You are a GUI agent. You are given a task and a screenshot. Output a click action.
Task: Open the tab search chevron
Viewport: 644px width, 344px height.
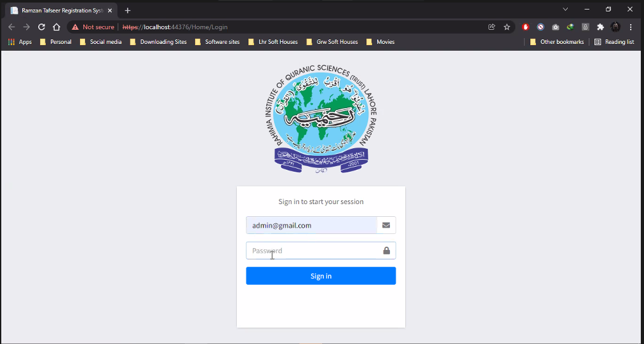565,9
